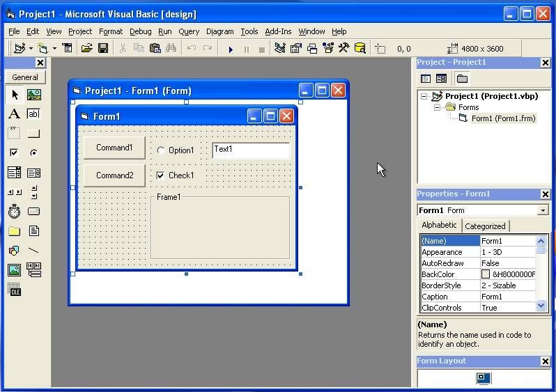This screenshot has width=556, height=392.
Task: Select the Timer tool in toolbox
Action: (14, 212)
